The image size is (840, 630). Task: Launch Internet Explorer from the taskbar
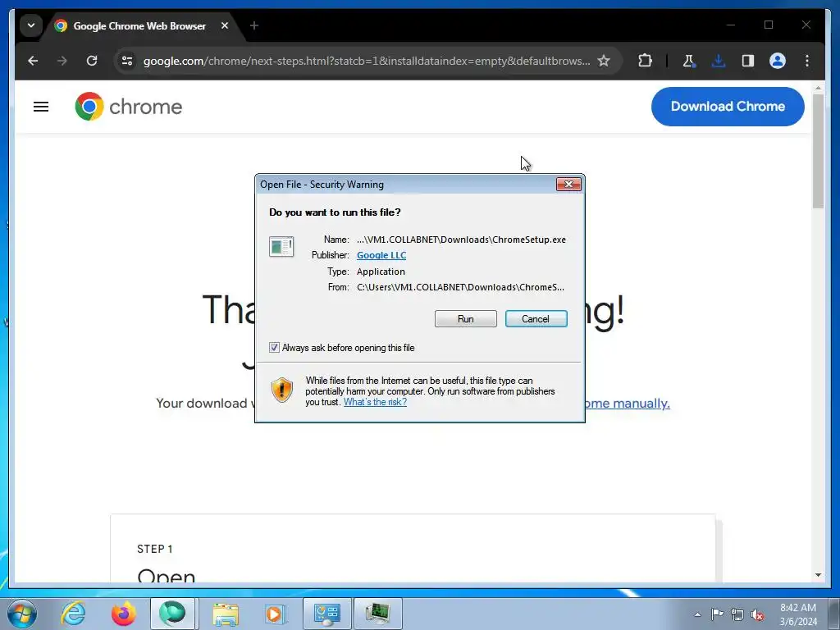pos(73,614)
